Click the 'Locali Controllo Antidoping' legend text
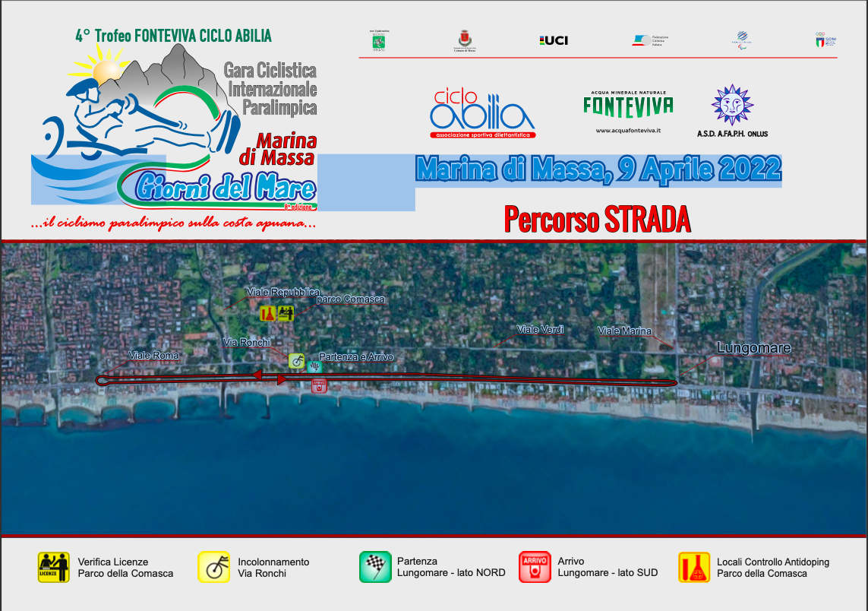The image size is (868, 611). coord(773,562)
